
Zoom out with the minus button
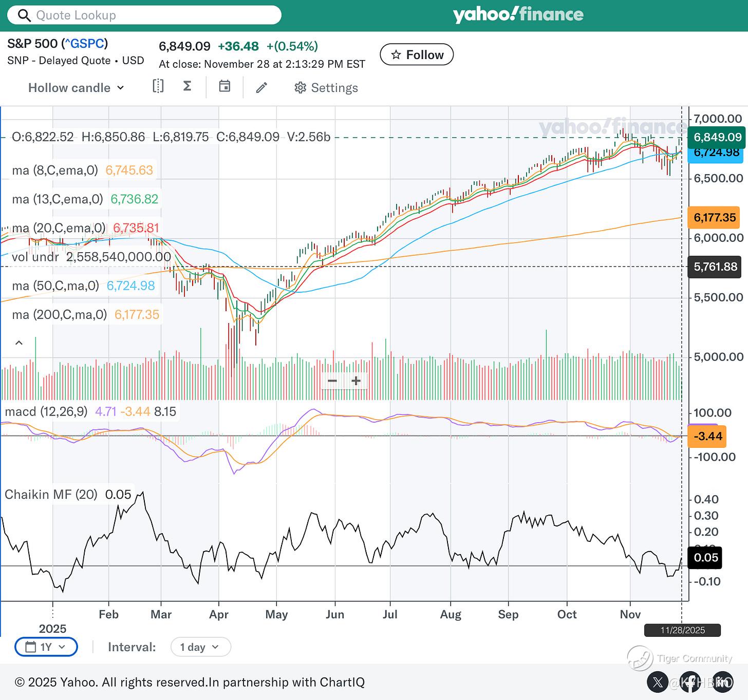click(332, 381)
